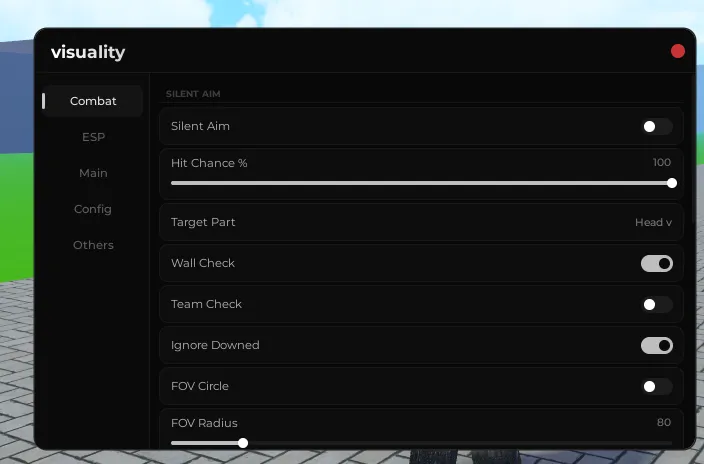Image resolution: width=704 pixels, height=464 pixels.
Task: Enable the FOV Circle toggle
Action: click(x=656, y=386)
